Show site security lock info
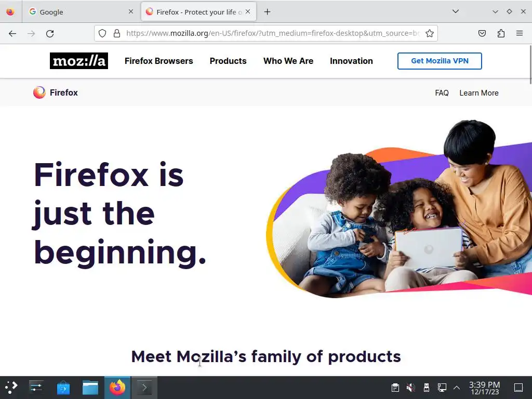This screenshot has width=532, height=399. (117, 33)
